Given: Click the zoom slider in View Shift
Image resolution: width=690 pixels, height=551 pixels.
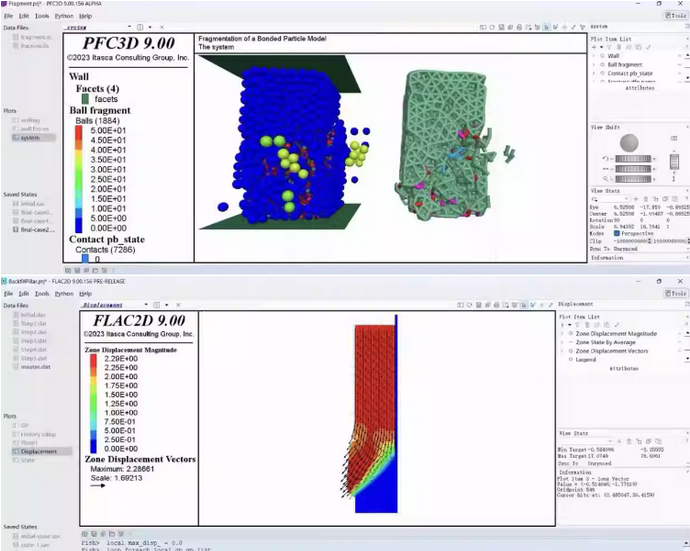Looking at the screenshot, I should tap(633, 179).
